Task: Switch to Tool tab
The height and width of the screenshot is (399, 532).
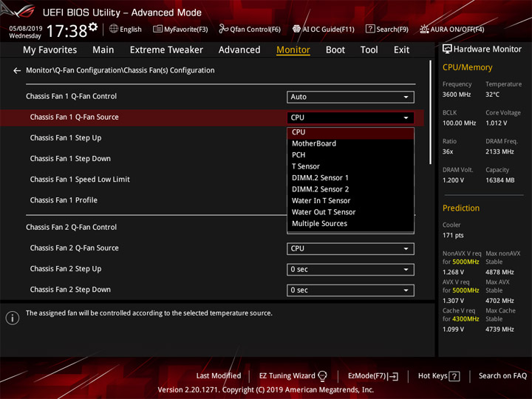Action: click(x=369, y=50)
